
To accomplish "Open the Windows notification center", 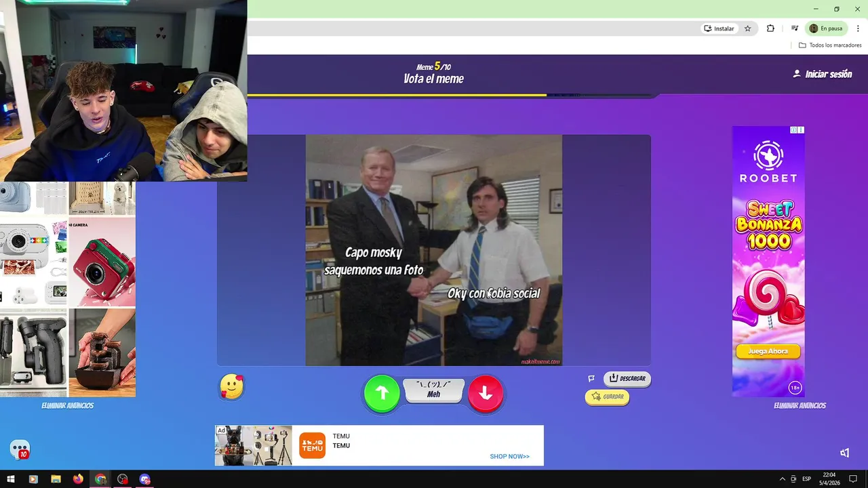I will (853, 479).
